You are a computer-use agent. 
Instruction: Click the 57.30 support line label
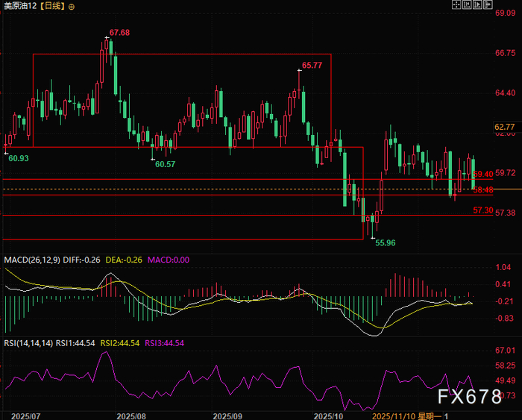pos(483,210)
